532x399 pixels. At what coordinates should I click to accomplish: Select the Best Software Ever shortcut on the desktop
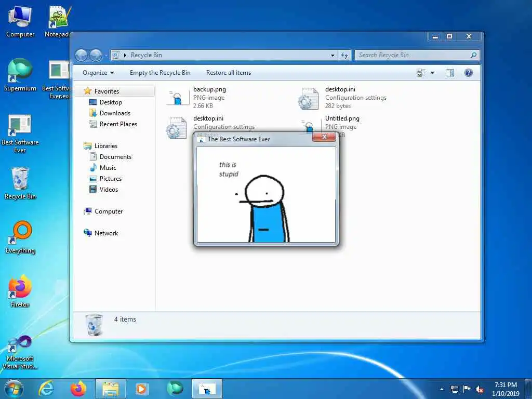20,134
